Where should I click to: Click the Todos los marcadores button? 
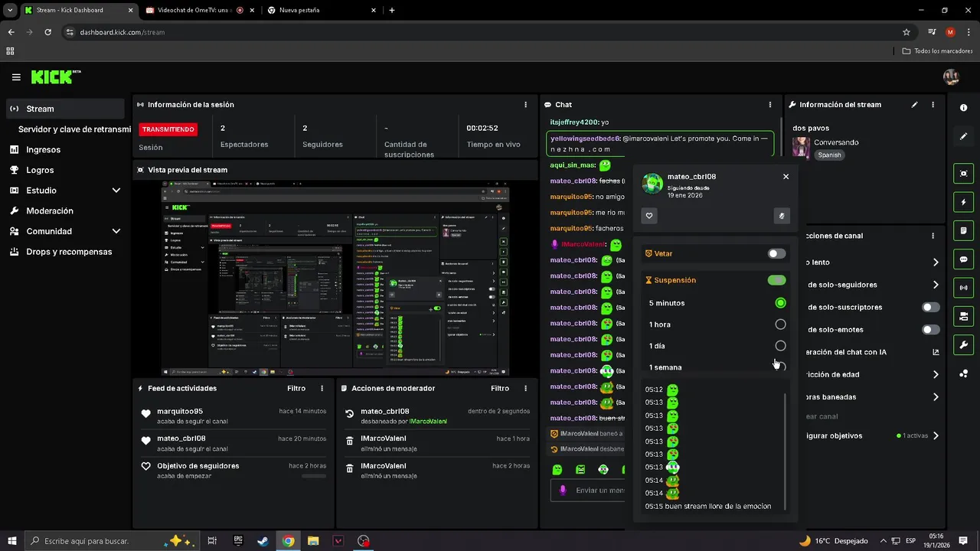(x=937, y=51)
